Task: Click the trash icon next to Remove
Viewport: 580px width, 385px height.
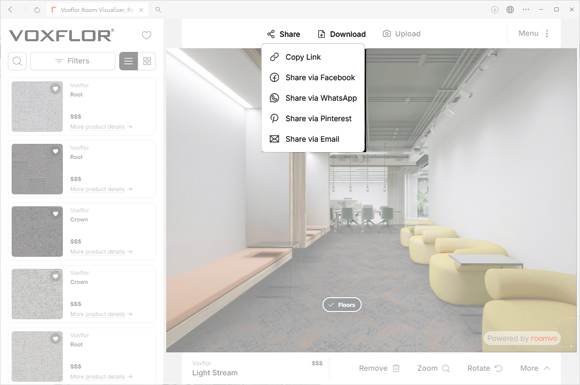Action: click(396, 368)
